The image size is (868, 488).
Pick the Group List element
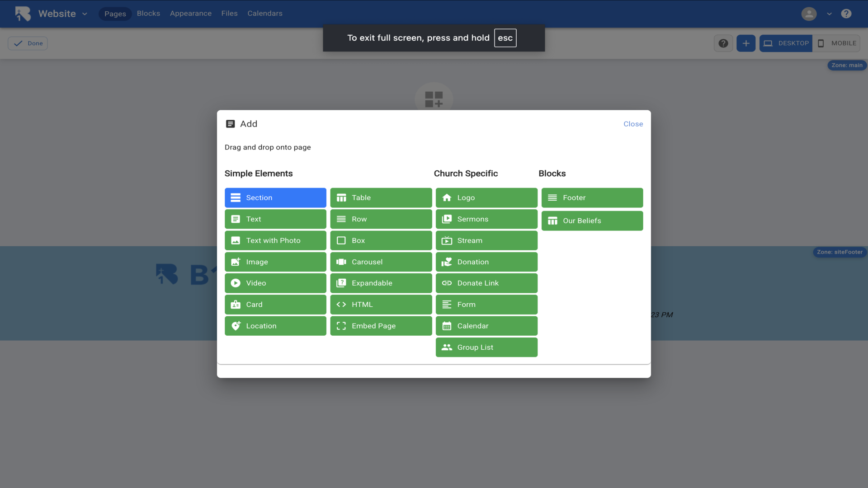coord(486,347)
